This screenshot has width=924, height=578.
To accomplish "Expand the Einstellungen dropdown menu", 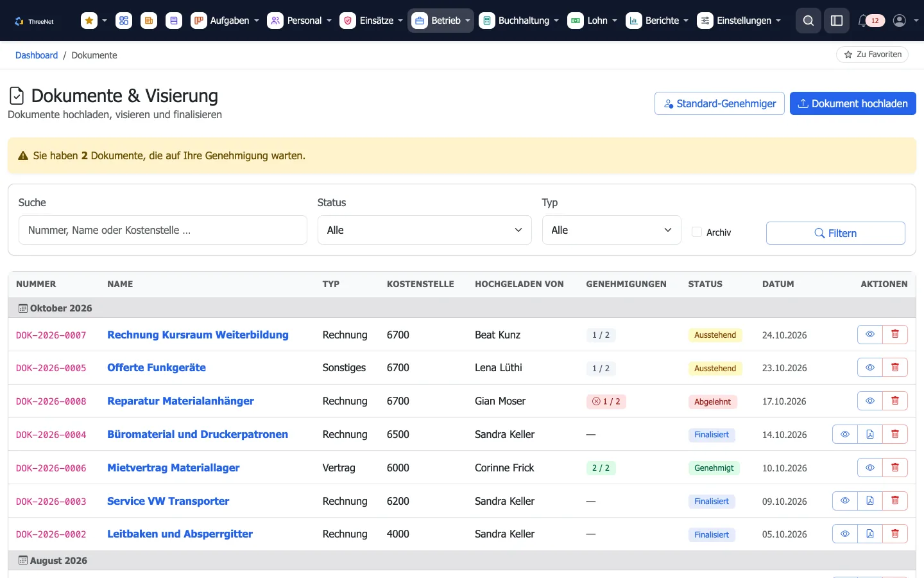I will (739, 21).
